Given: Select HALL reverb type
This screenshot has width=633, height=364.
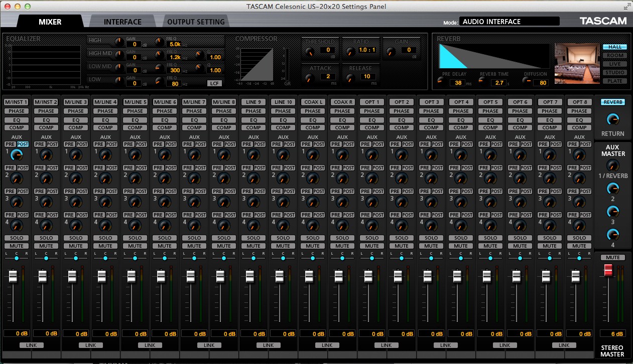Looking at the screenshot, I should coord(615,47).
